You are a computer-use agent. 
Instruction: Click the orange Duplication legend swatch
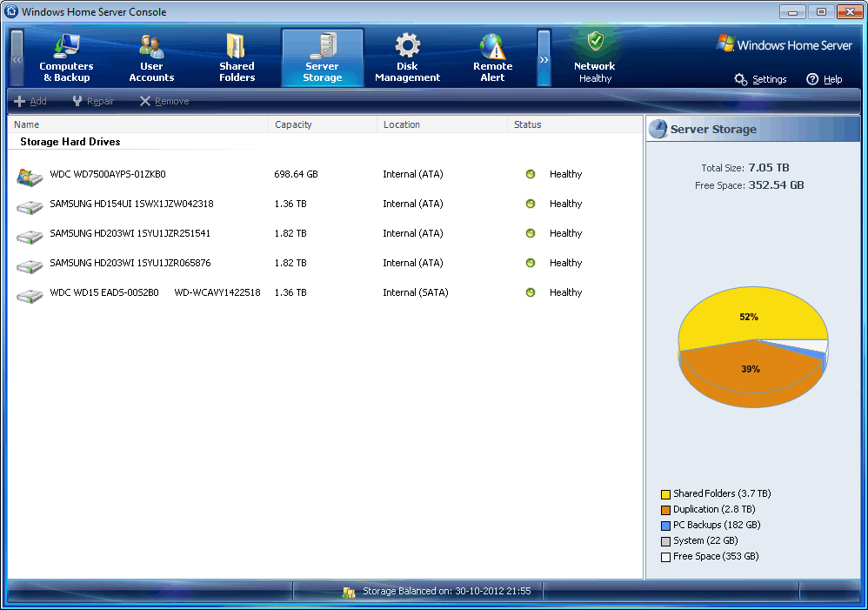point(665,510)
